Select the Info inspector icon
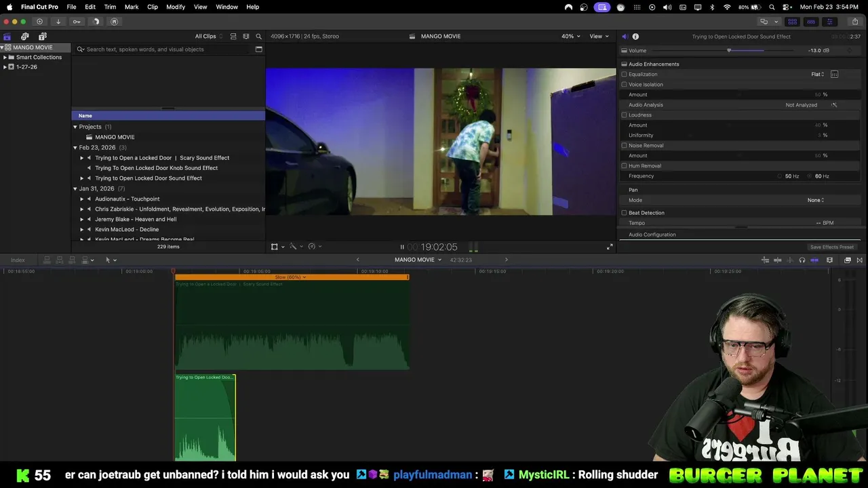Image resolution: width=868 pixels, height=488 pixels. (635, 37)
